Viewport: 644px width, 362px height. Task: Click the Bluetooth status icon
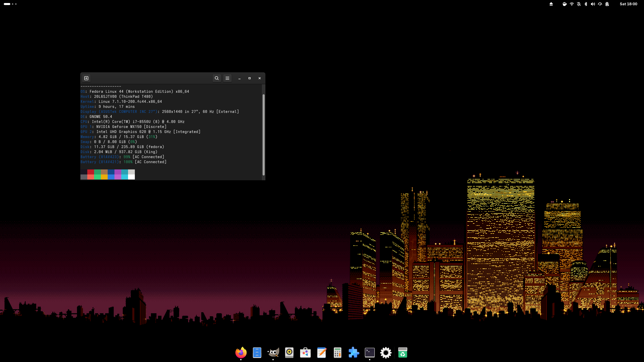tap(586, 4)
